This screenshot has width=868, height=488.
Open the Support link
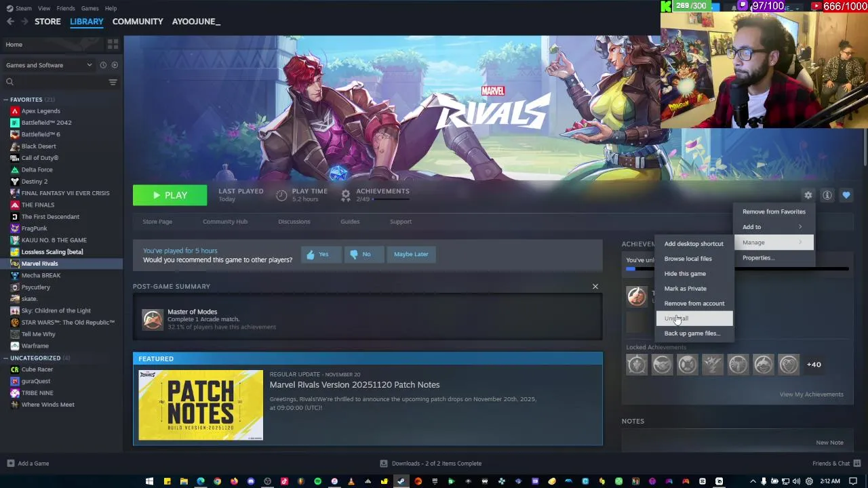(401, 222)
